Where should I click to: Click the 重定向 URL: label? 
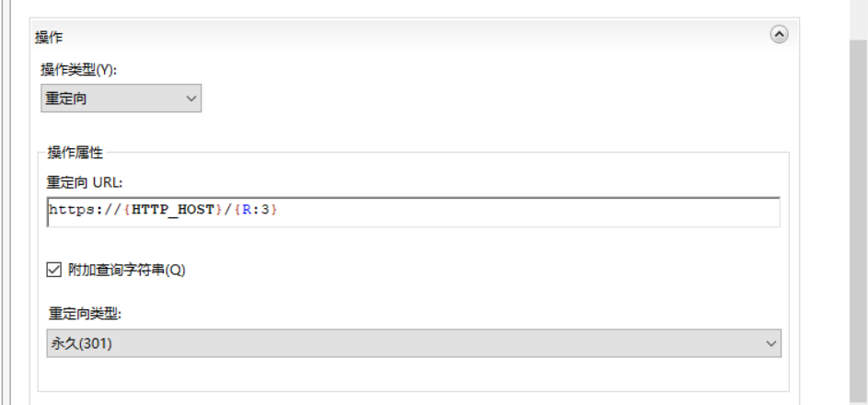tap(84, 182)
